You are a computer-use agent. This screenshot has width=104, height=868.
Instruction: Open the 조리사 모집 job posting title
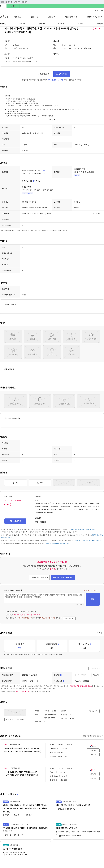tap(22, 774)
